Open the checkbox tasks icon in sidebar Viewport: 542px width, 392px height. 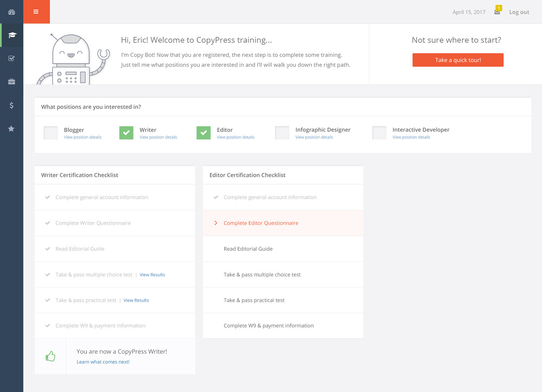tap(12, 58)
